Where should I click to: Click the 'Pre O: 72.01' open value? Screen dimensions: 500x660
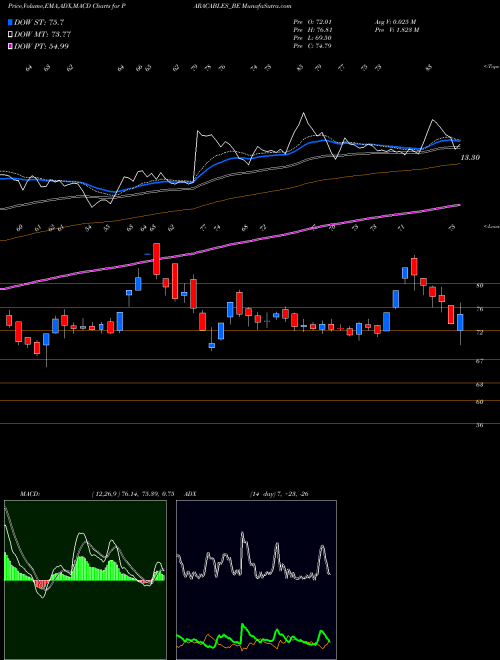313,22
